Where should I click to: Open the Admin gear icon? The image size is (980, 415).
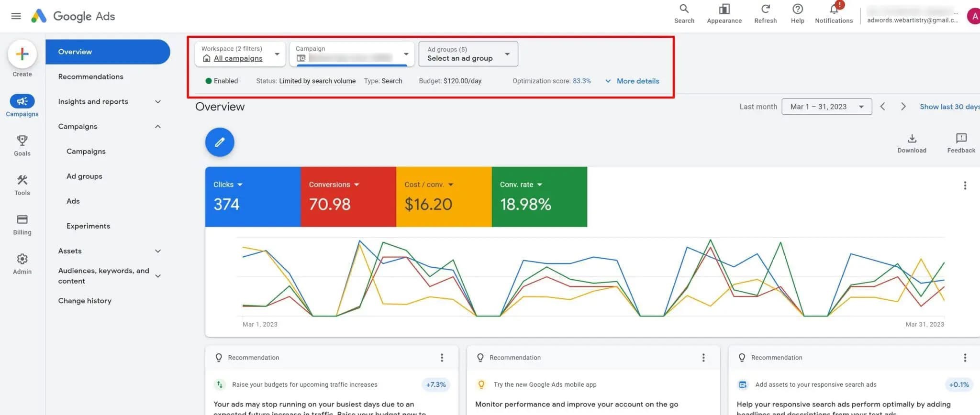pyautogui.click(x=22, y=259)
